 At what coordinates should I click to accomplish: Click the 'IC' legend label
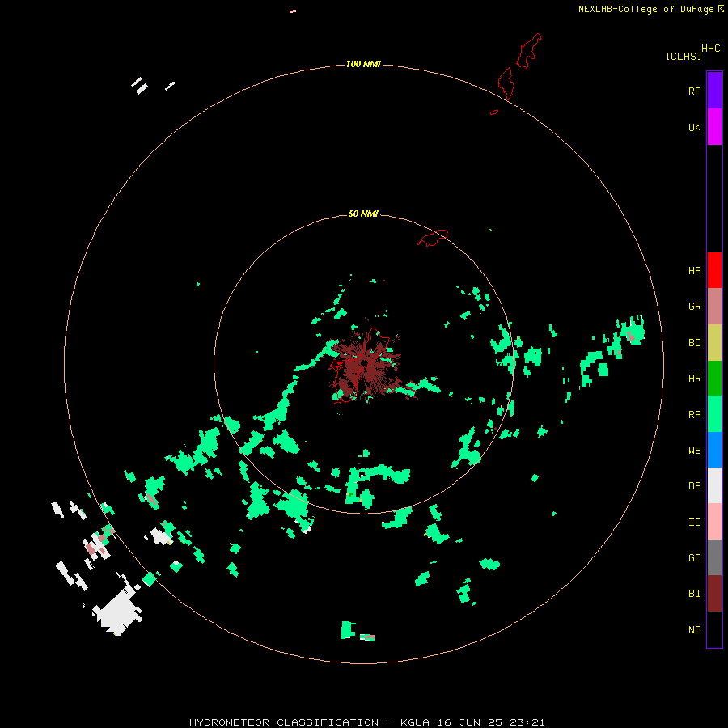click(x=694, y=523)
